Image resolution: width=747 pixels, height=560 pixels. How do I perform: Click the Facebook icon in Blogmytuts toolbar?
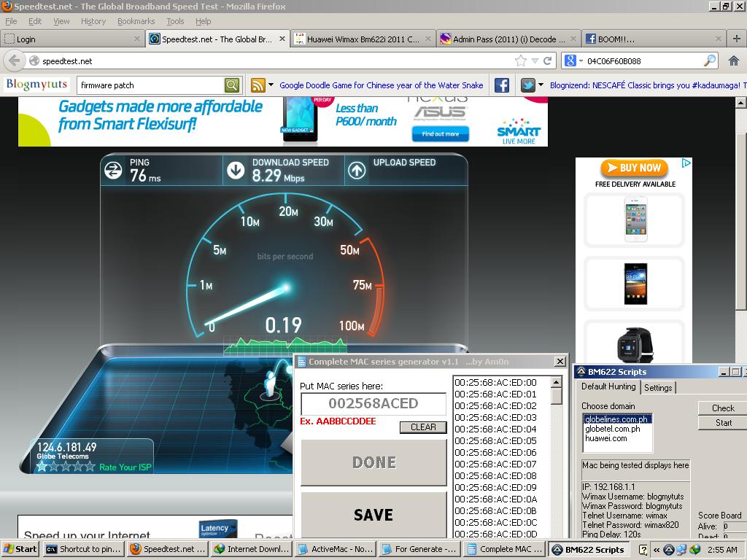502,85
